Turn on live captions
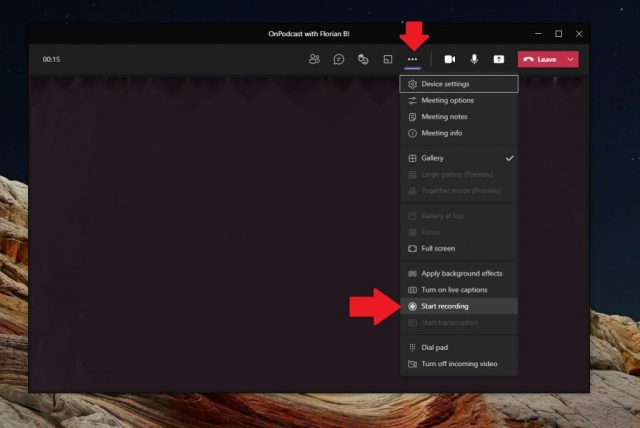The width and height of the screenshot is (640, 428). pyautogui.click(x=459, y=290)
